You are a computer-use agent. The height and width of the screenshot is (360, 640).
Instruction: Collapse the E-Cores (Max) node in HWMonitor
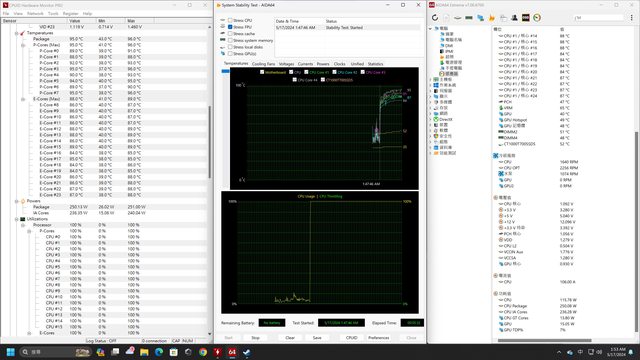23,99
